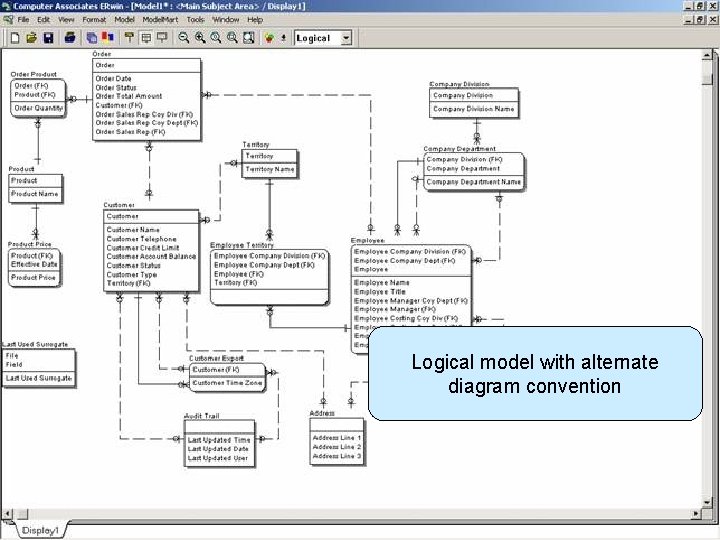720x540 pixels.
Task: Click the zoom-to-selection magnifier icon
Action: (x=232, y=38)
